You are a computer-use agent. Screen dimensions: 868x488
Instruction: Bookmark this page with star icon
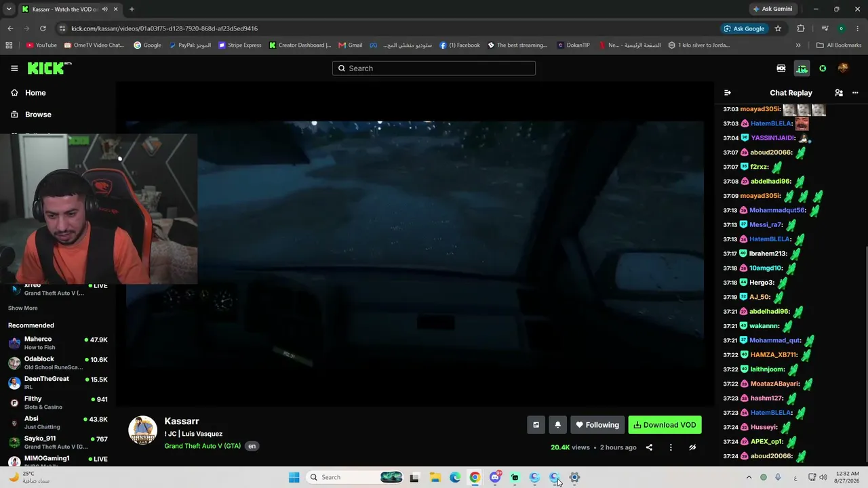coord(778,28)
